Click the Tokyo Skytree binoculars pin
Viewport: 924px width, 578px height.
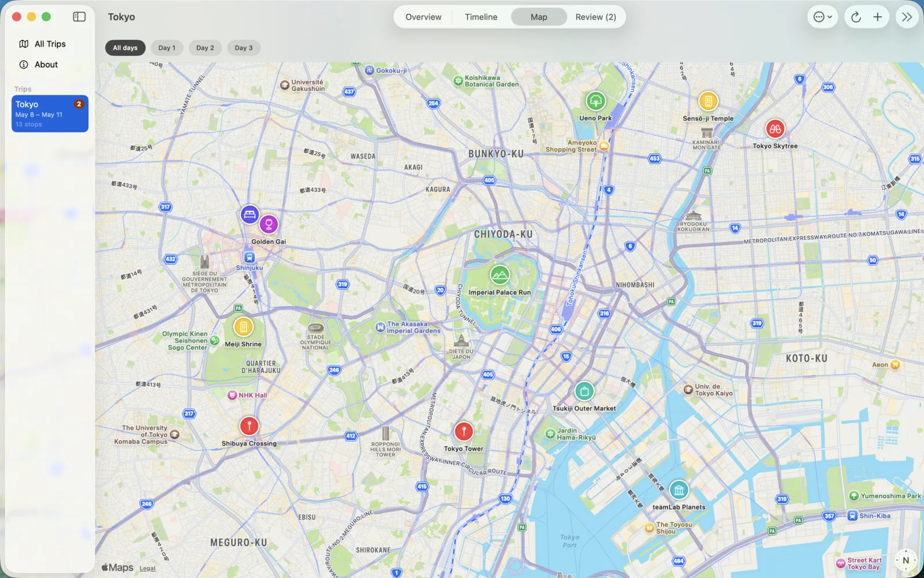[x=775, y=129]
